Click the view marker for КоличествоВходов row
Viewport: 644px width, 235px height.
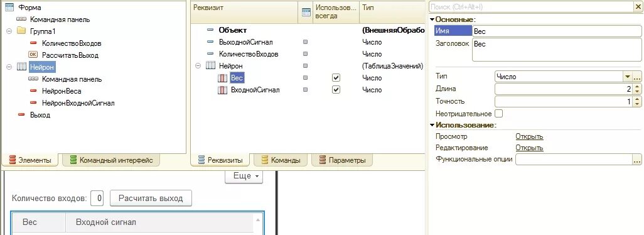click(305, 54)
